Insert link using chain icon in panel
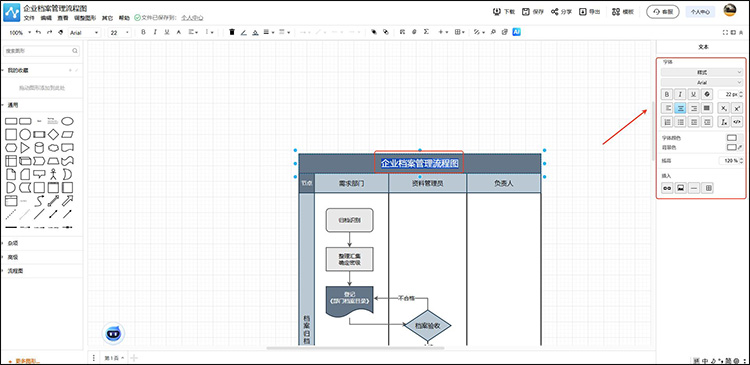The width and height of the screenshot is (750, 365). (x=667, y=188)
